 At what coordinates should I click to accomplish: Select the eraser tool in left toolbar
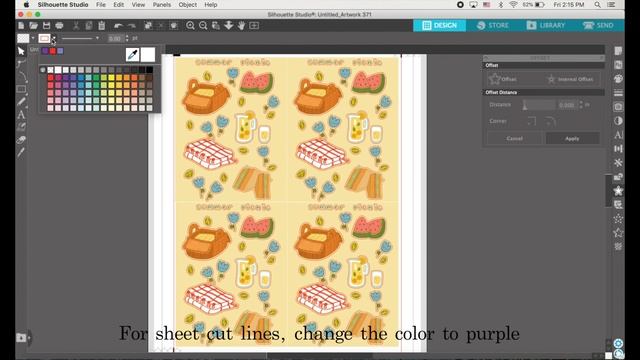point(21,140)
